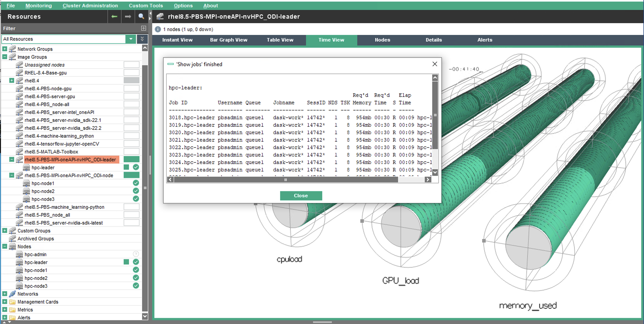Click the back arrow in Resources header

[x=114, y=16]
